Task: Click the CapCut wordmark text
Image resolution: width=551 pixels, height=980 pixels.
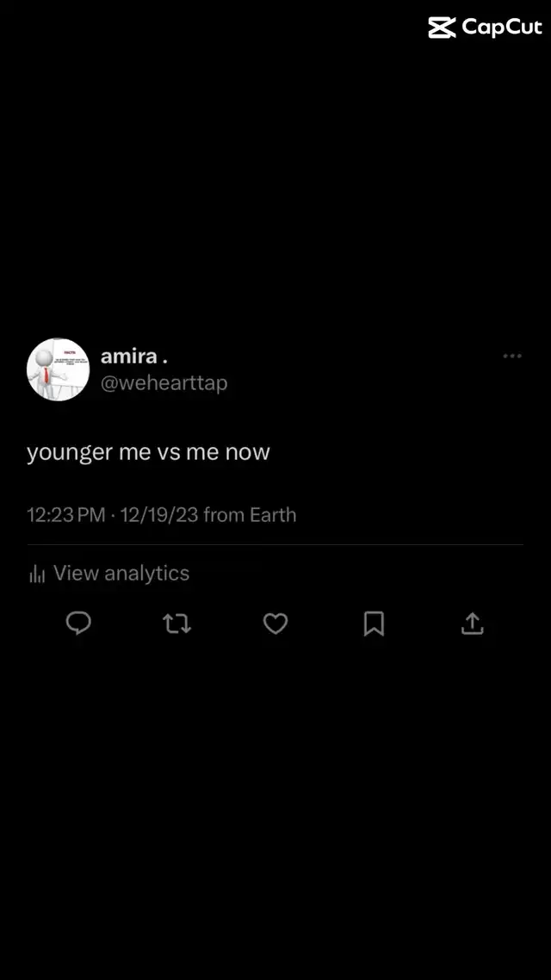Action: click(502, 28)
